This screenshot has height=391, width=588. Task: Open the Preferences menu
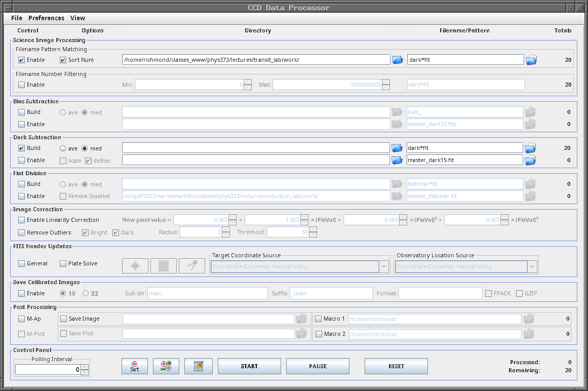46,18
